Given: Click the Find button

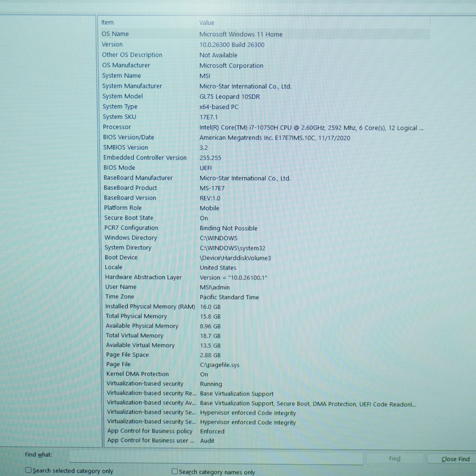Looking at the screenshot, I should [395, 459].
